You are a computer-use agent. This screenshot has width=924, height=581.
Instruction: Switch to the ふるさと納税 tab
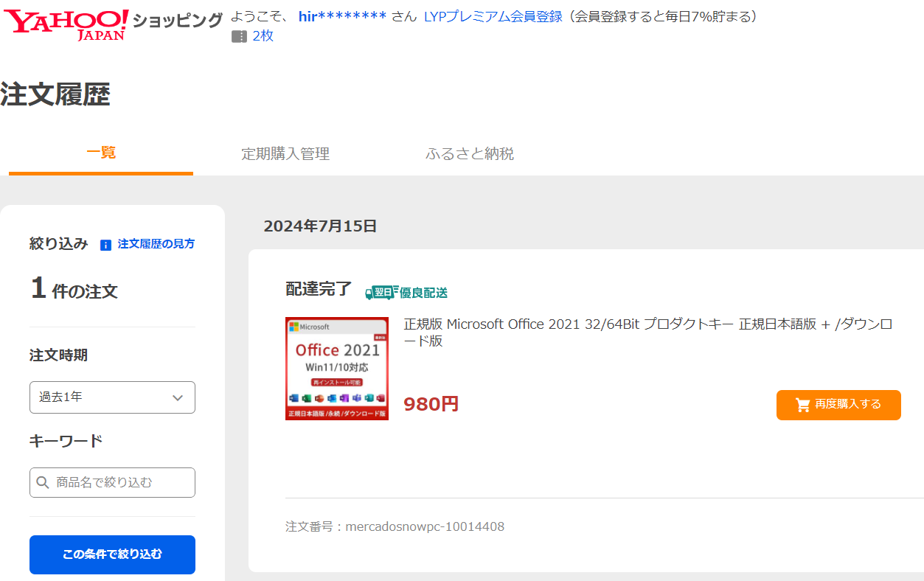470,154
